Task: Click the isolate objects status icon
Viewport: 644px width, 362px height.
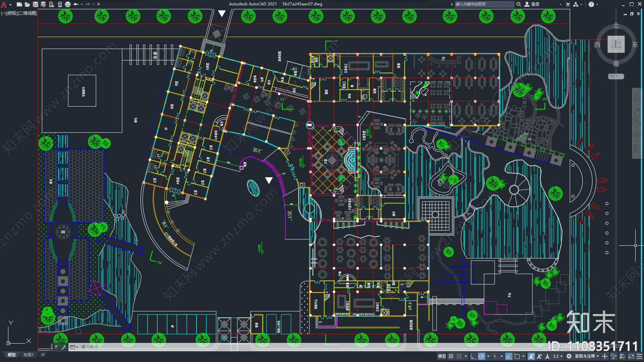Action: pyautogui.click(x=614, y=356)
